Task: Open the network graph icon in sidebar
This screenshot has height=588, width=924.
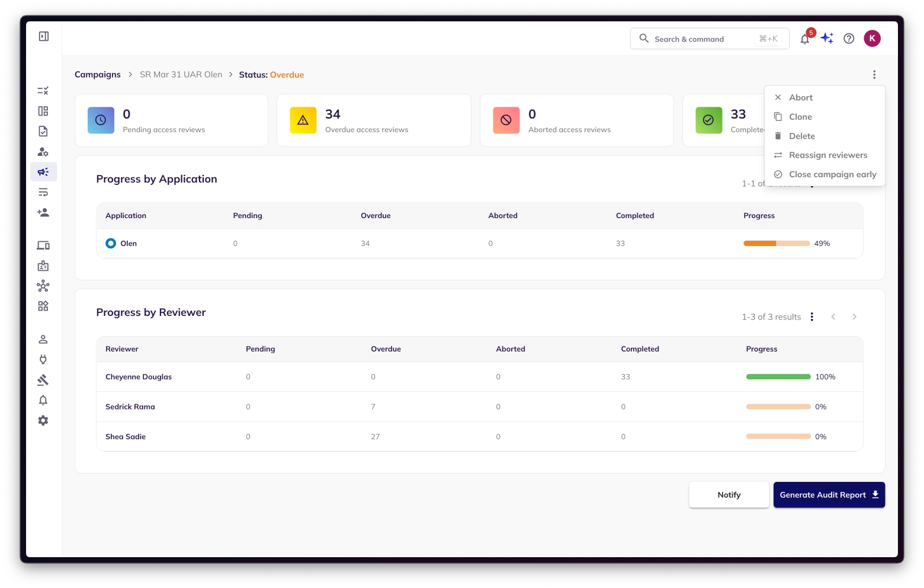Action: pyautogui.click(x=43, y=286)
